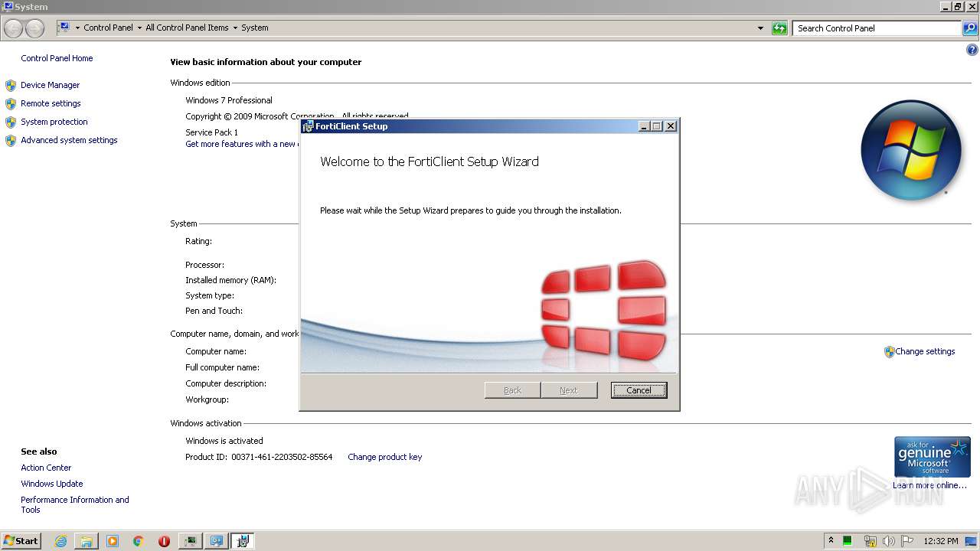980x551 pixels.
Task: Launch Google Chrome from taskbar
Action: tap(139, 541)
